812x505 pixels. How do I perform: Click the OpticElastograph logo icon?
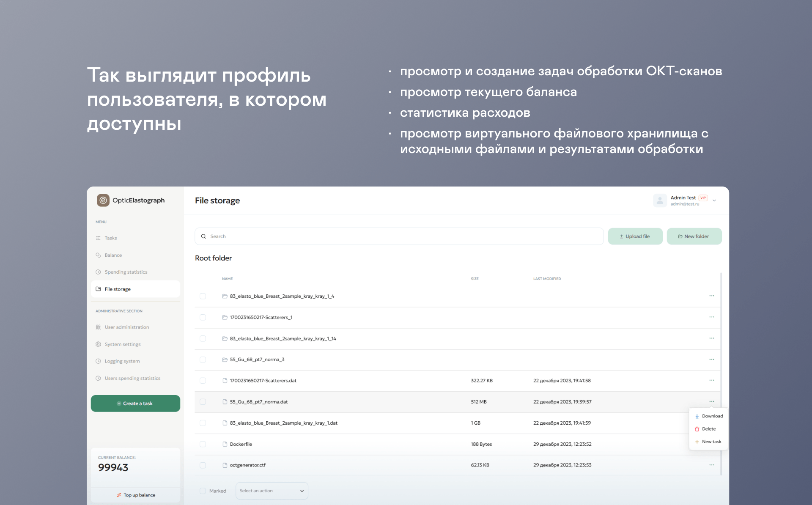103,200
